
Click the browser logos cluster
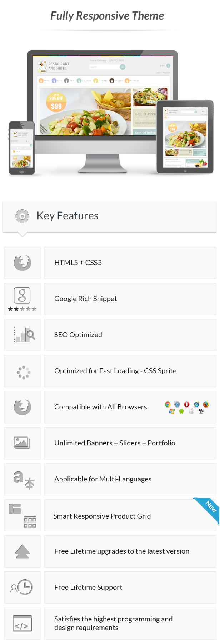(187, 408)
